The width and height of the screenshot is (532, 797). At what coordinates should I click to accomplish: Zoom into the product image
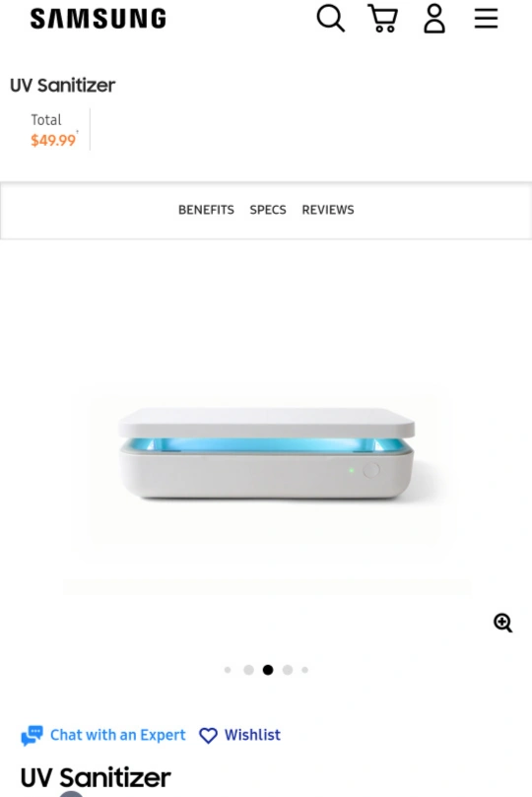pos(503,623)
